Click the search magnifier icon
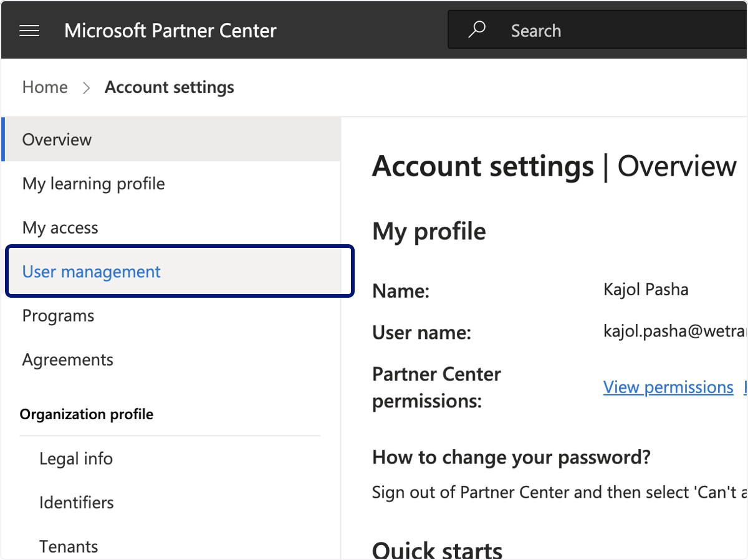This screenshot has width=748, height=560. [x=477, y=30]
